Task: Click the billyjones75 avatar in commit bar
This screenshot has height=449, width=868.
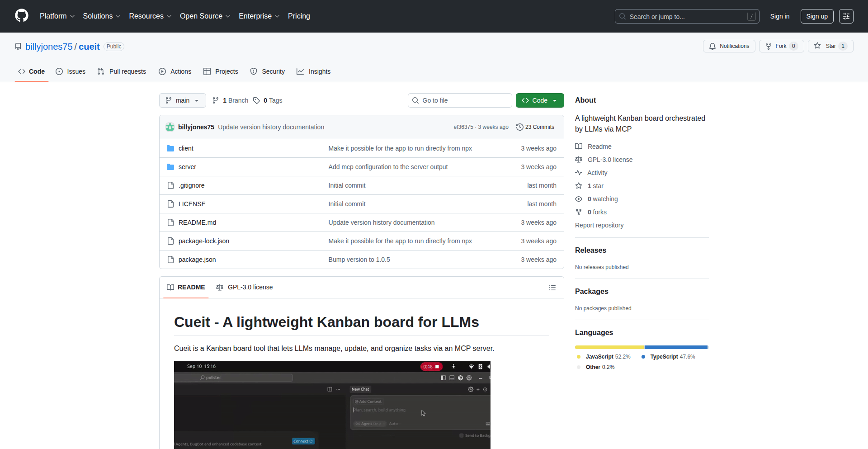Action: [x=170, y=127]
